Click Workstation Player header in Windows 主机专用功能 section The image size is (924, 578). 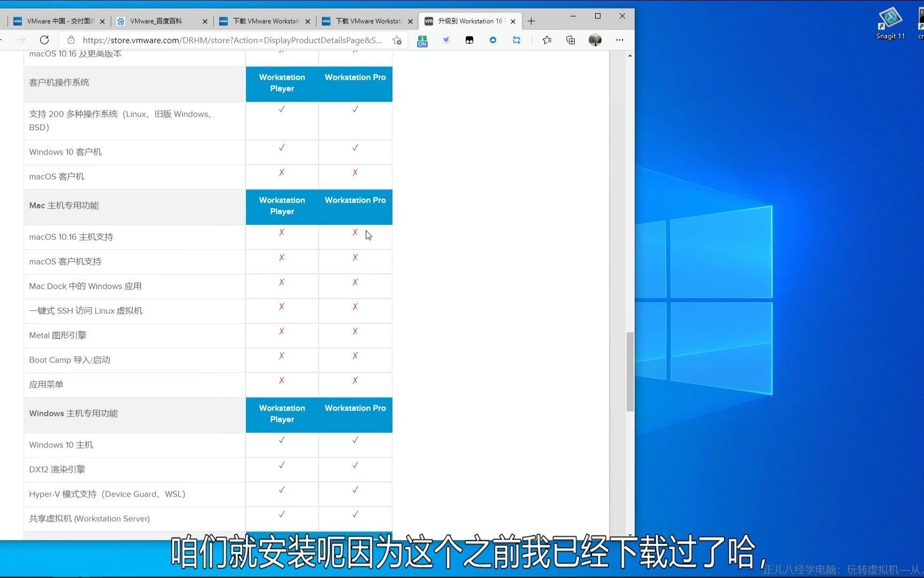click(282, 414)
